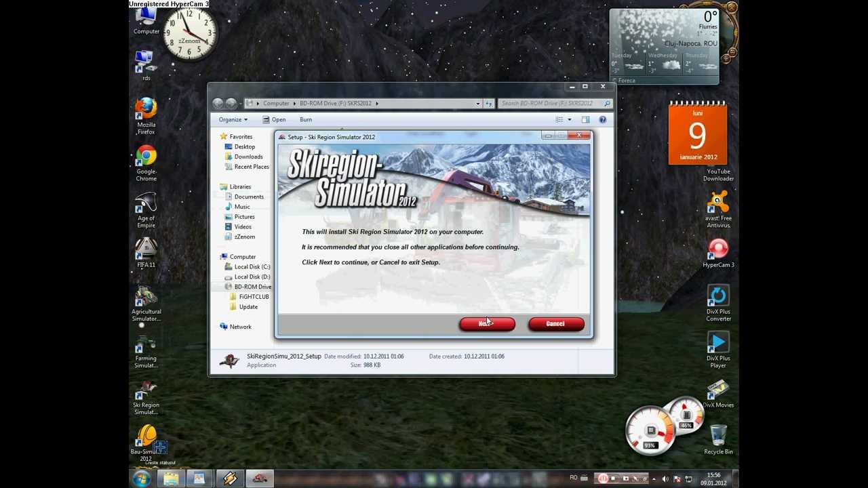Click the volume speaker tray icon
The width and height of the screenshot is (868, 488).
665,479
